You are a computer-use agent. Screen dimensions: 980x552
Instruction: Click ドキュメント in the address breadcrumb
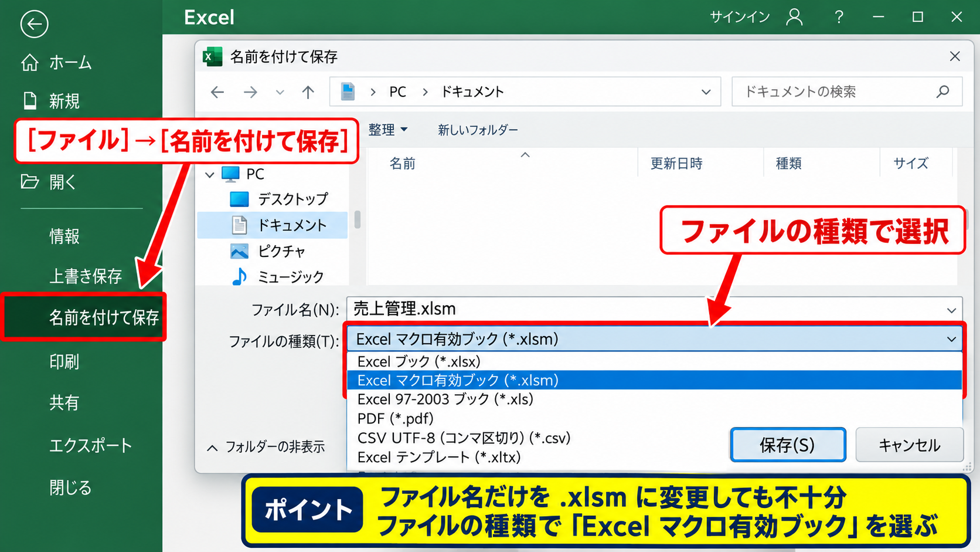pos(472,92)
